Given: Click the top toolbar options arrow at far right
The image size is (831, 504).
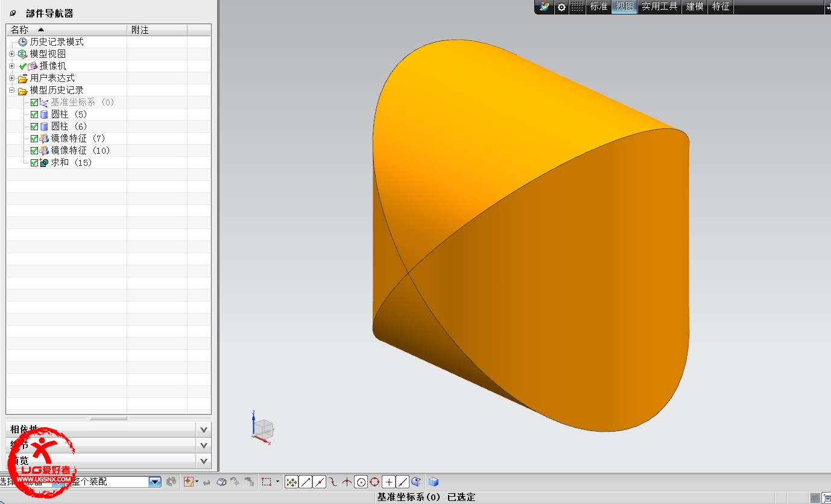Looking at the screenshot, I should pos(828,7).
